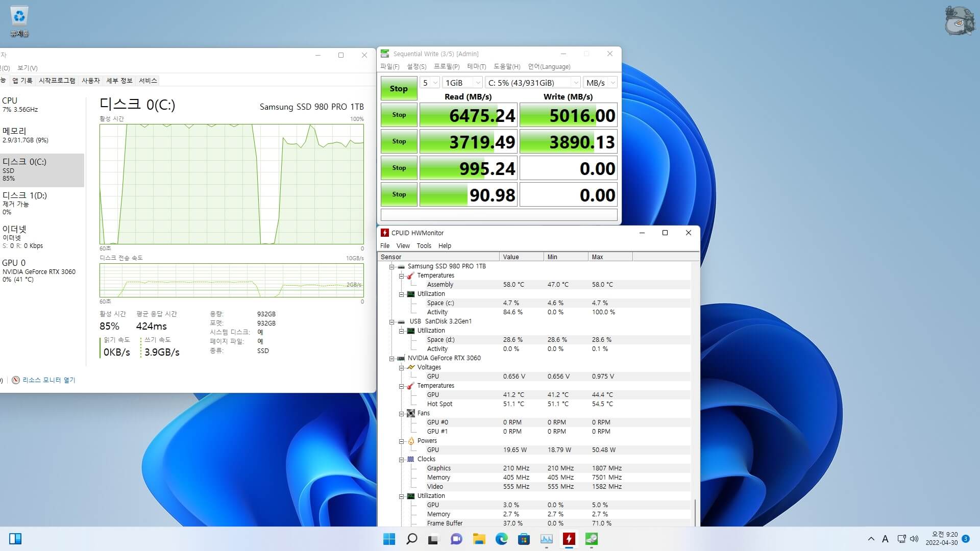Open the test count dropdown showing 5
Viewport: 980px width, 551px height.
(x=429, y=83)
